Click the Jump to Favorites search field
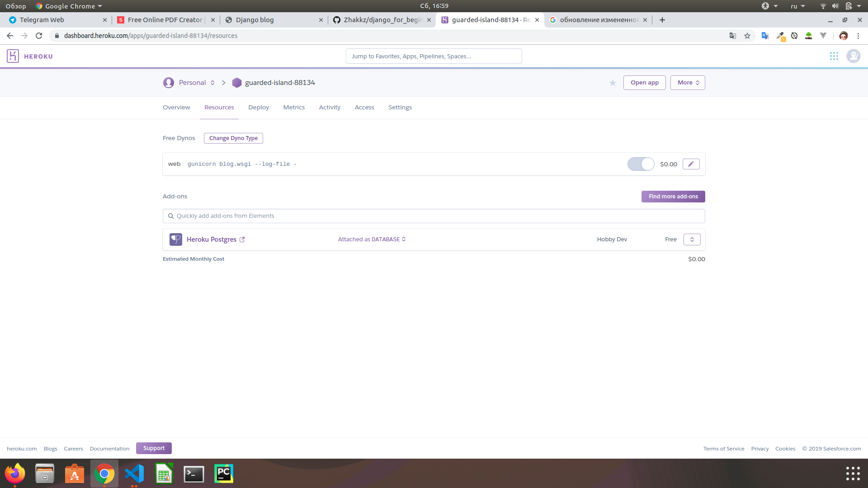The image size is (868, 488). click(434, 56)
